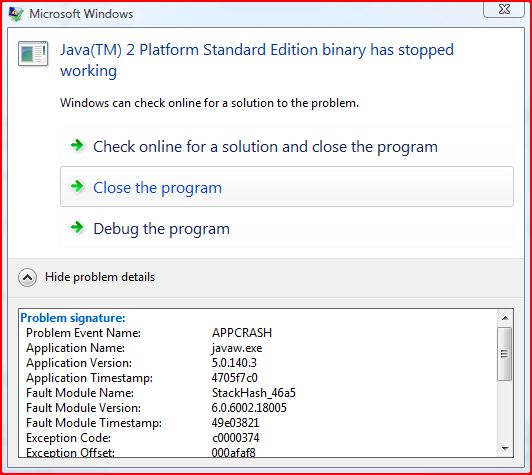Click the Fault Module Name label
This screenshot has height=475, width=532.
point(80,393)
